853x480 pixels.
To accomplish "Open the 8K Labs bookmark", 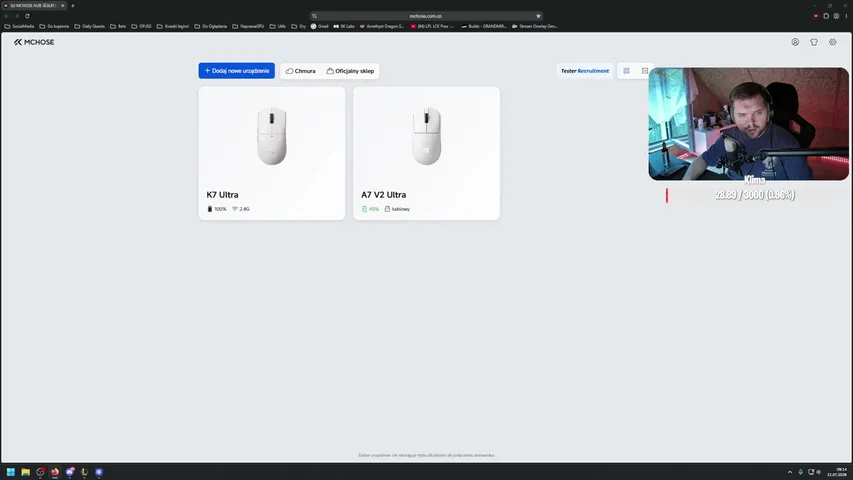I will tap(344, 26).
